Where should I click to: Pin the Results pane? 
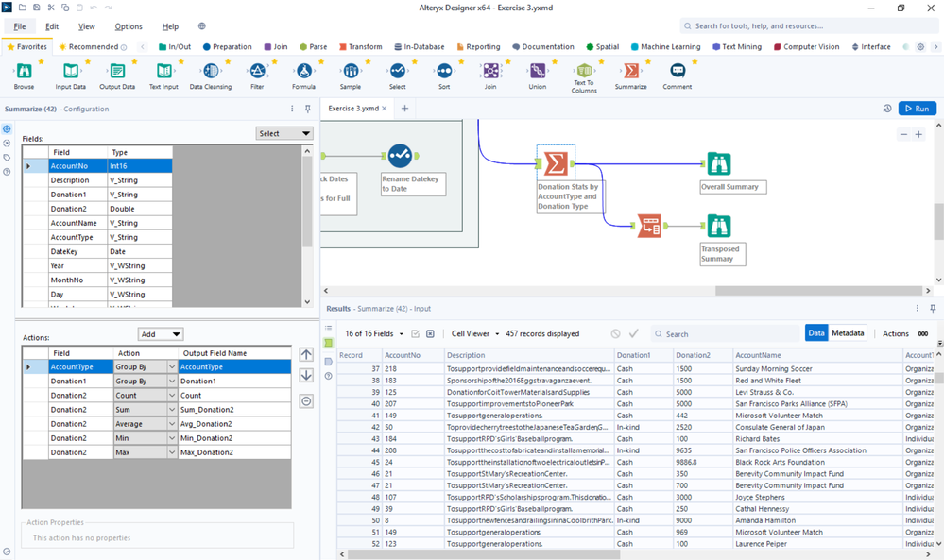[934, 308]
